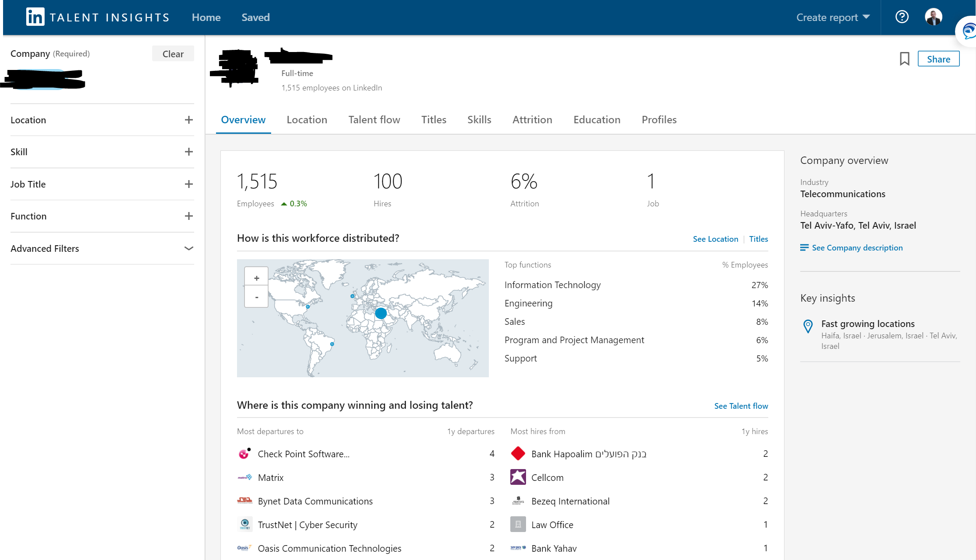Zoom in on the world map
Viewport: 976px width, 560px height.
[257, 278]
